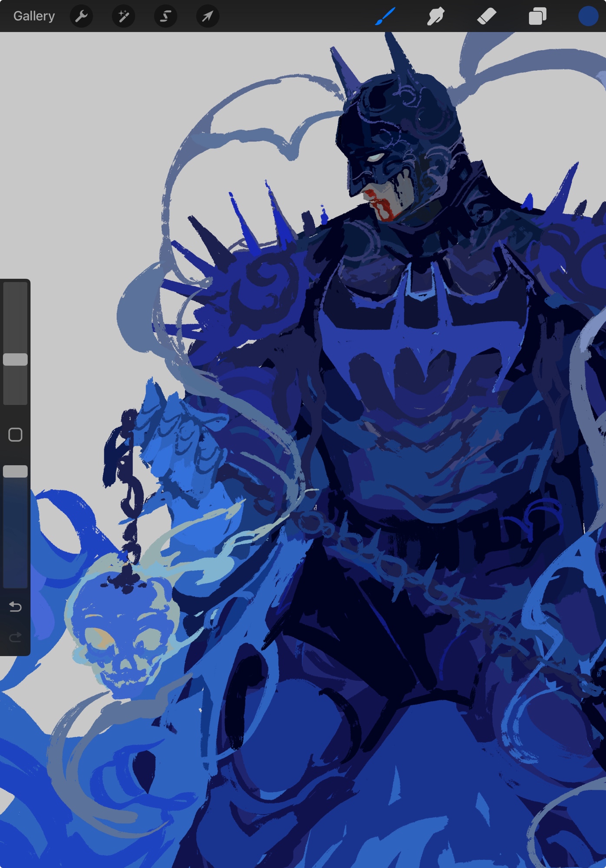Viewport: 606px width, 868px height.
Task: Return to the Gallery
Action: point(34,16)
